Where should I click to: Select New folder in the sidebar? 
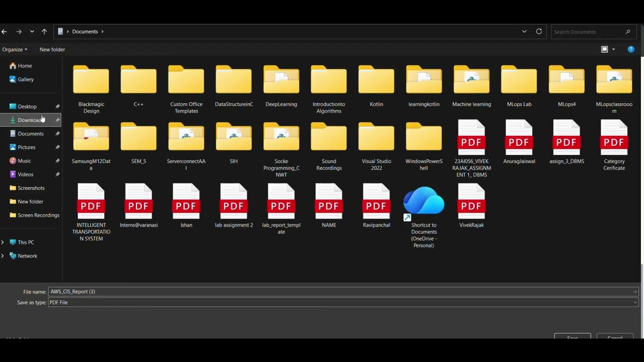point(31,202)
